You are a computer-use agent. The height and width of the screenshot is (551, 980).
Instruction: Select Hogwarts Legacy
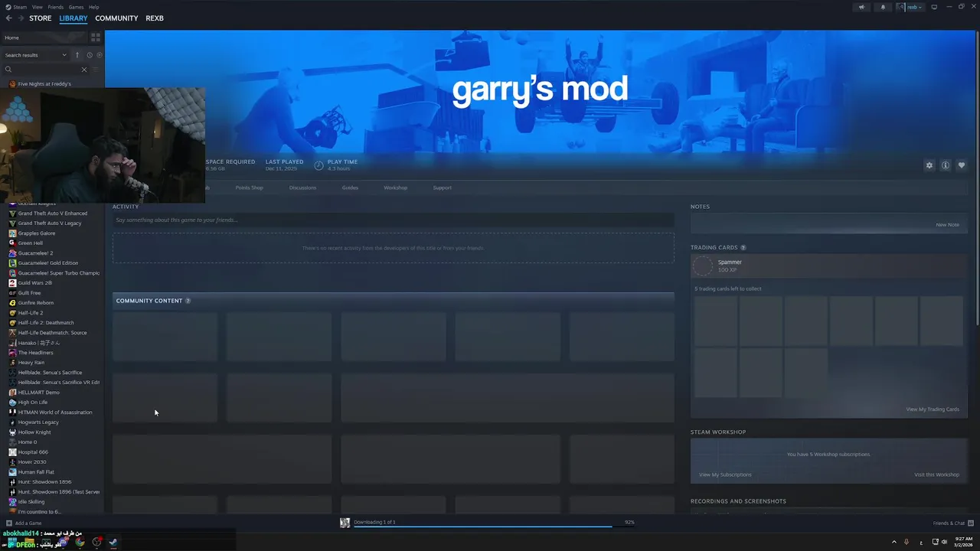(38, 422)
